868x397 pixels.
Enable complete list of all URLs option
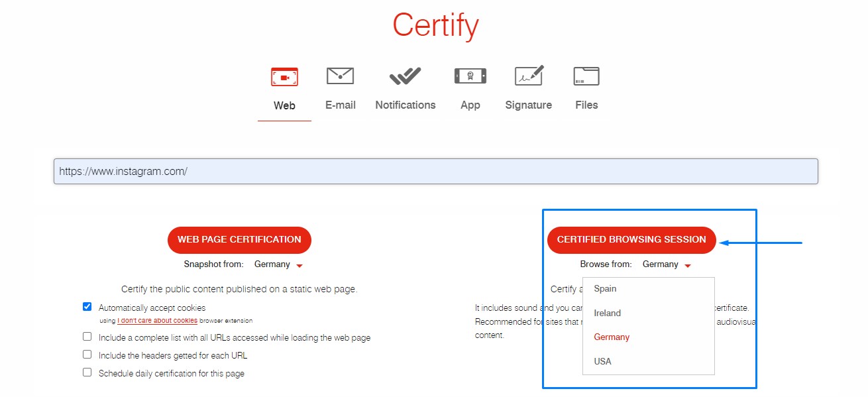coord(87,337)
